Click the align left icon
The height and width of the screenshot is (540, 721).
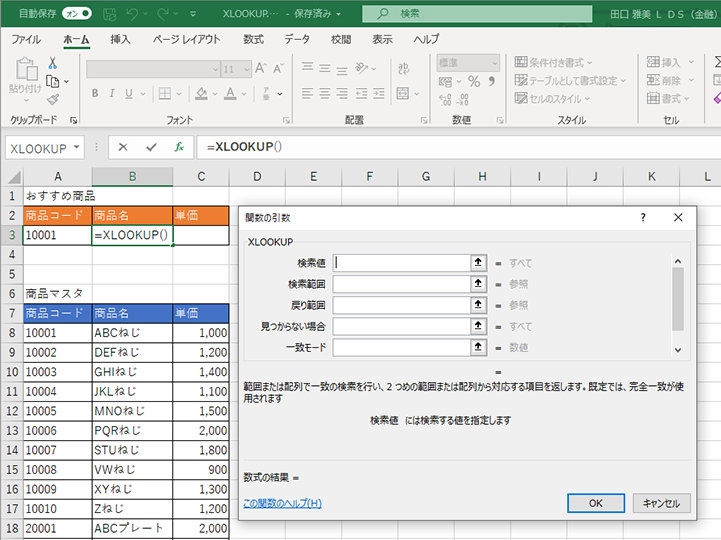(x=307, y=94)
